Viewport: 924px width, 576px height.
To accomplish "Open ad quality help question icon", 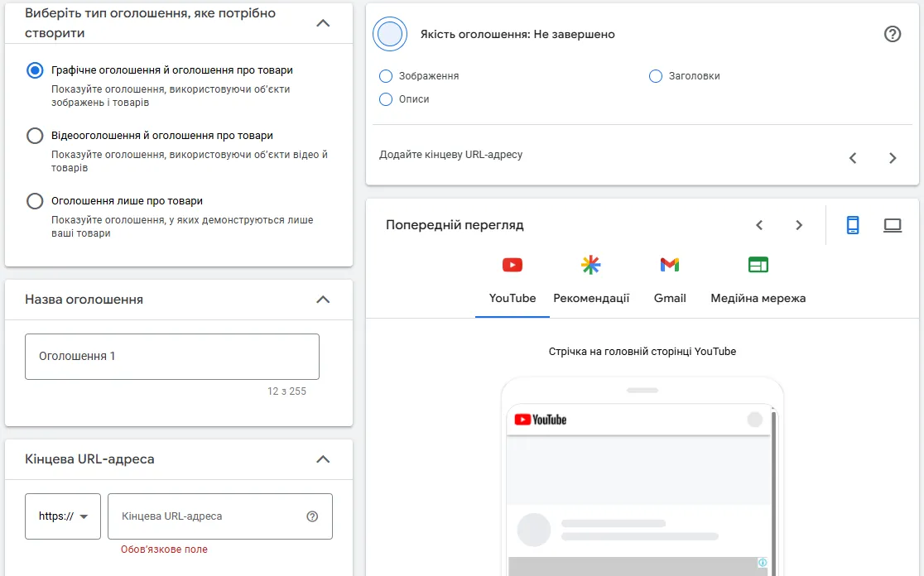I will point(893,34).
